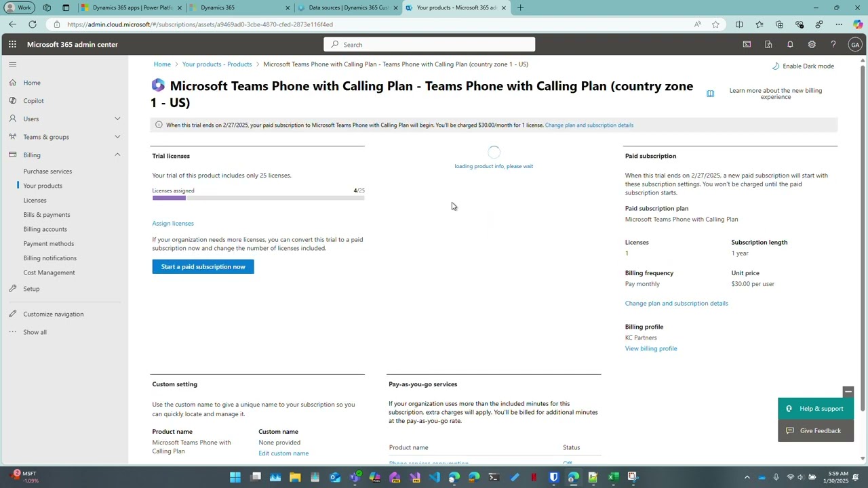Open Outlook from the taskbar

click(x=335, y=477)
